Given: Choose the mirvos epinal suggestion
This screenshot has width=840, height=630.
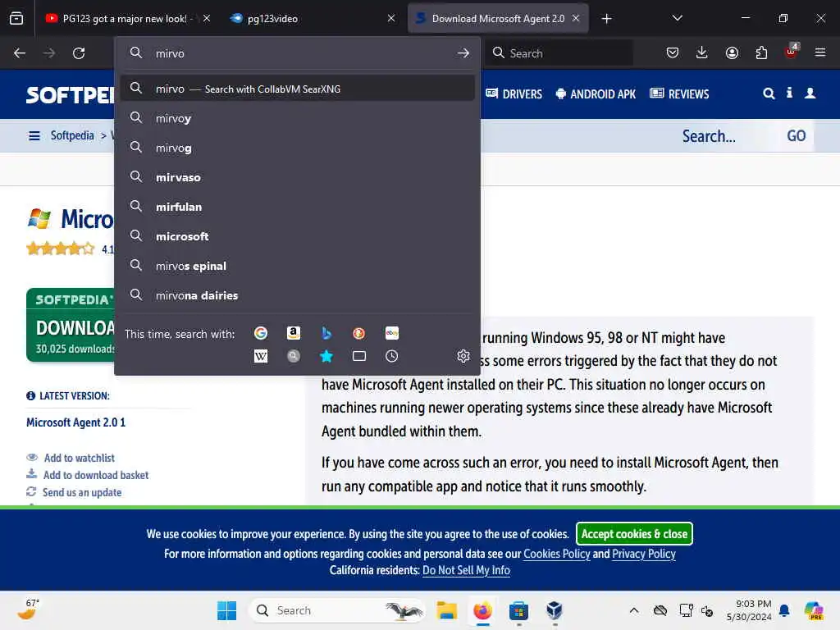Looking at the screenshot, I should 297,266.
